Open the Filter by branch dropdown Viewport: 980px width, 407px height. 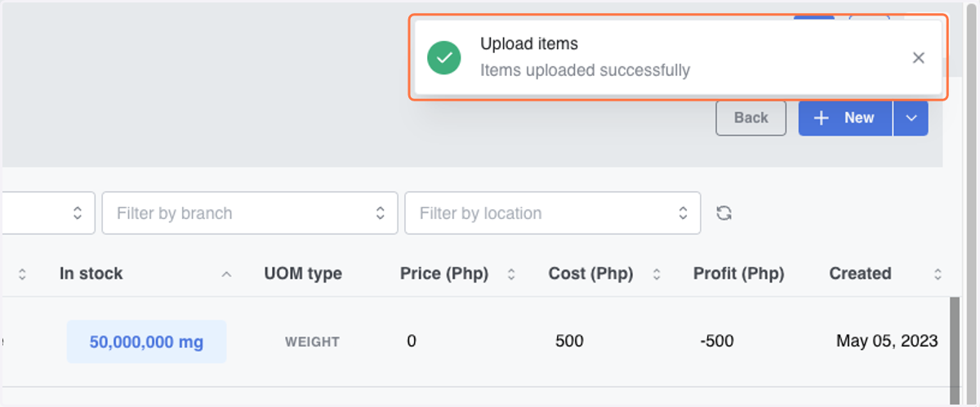[x=250, y=213]
